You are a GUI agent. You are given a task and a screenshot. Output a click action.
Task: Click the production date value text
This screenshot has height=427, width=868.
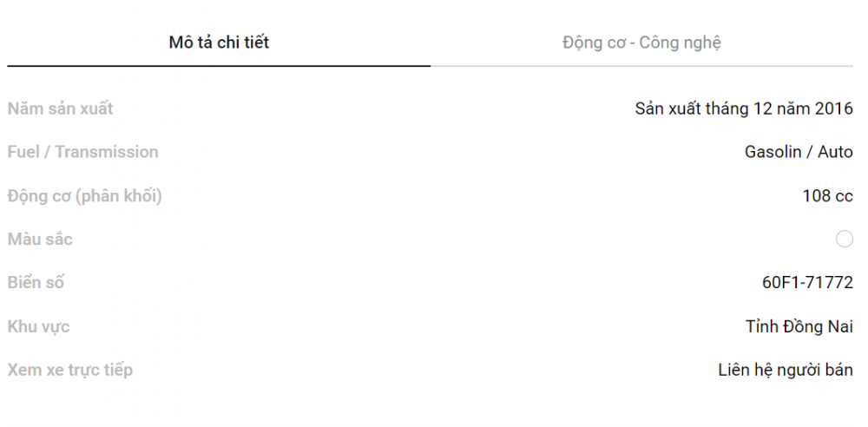(x=744, y=108)
